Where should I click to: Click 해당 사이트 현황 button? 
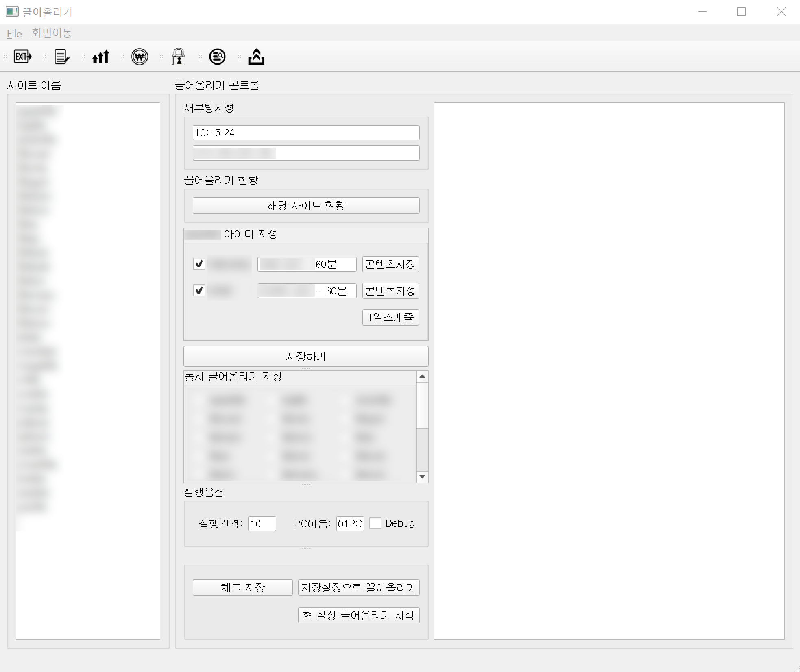pyautogui.click(x=306, y=205)
